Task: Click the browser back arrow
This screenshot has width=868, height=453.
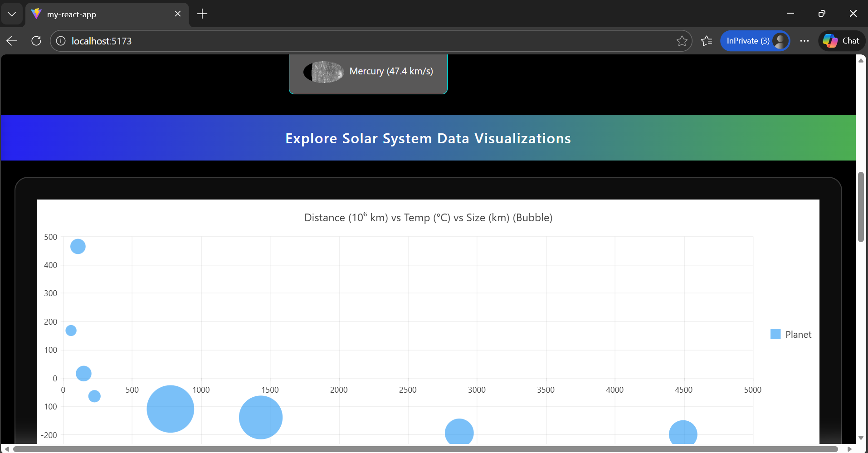Action: 12,41
